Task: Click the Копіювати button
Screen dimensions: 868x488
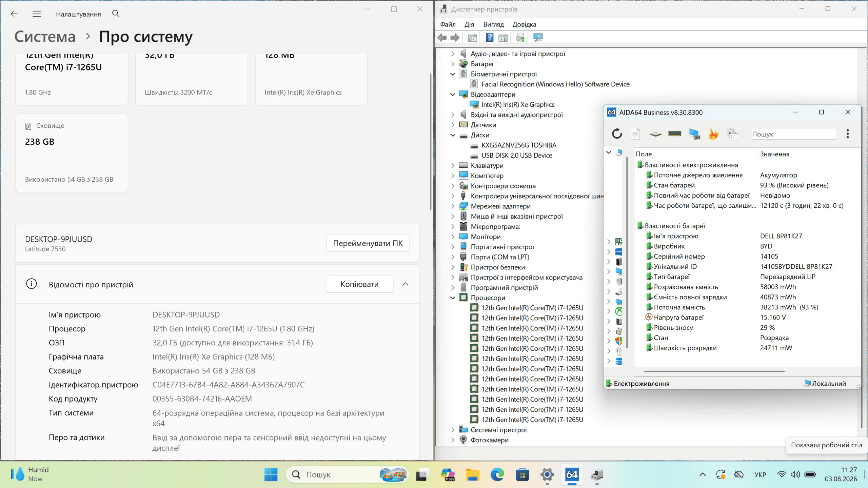Action: click(x=359, y=284)
